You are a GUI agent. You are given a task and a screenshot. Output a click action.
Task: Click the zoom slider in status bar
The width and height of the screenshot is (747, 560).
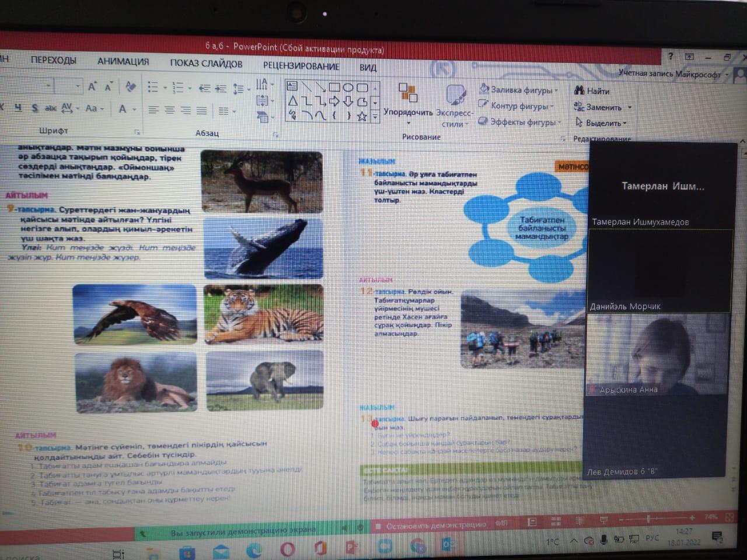[x=648, y=518]
